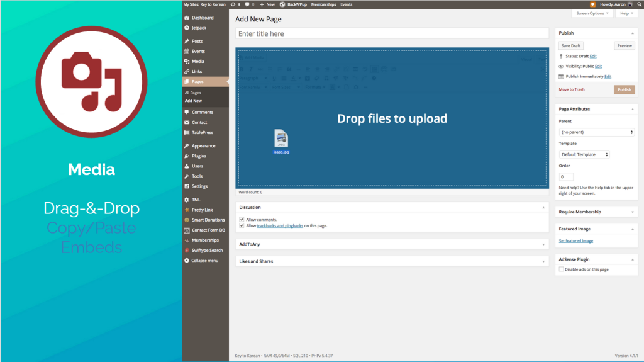
Task: Open the BackWPup admin bar menu
Action: point(292,4)
